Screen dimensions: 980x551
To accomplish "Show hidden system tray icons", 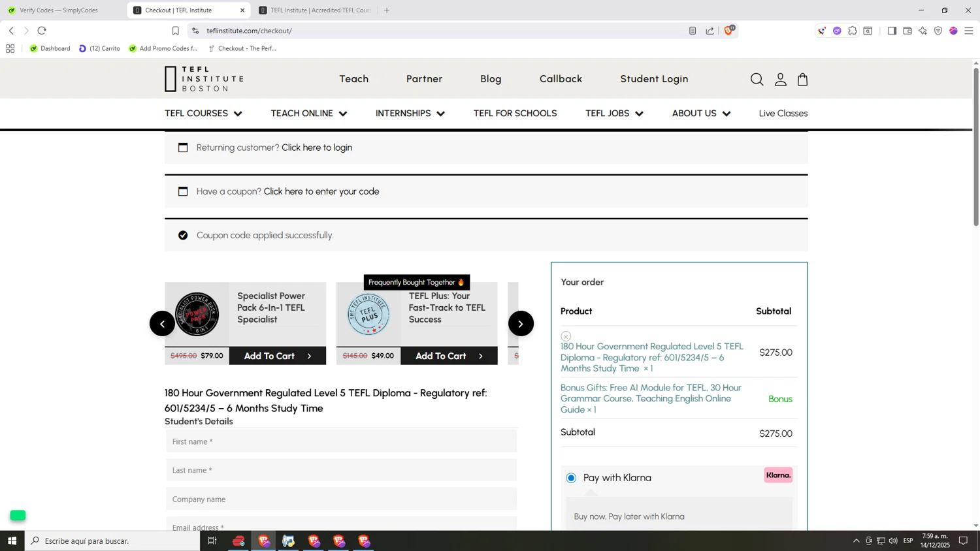I will (x=856, y=541).
